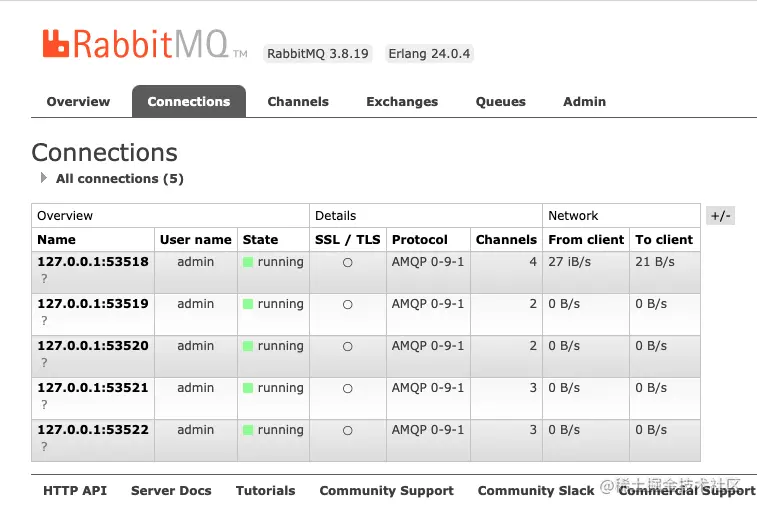Open the Tutorials footer link
Screen dimensions: 757x510
(x=266, y=491)
